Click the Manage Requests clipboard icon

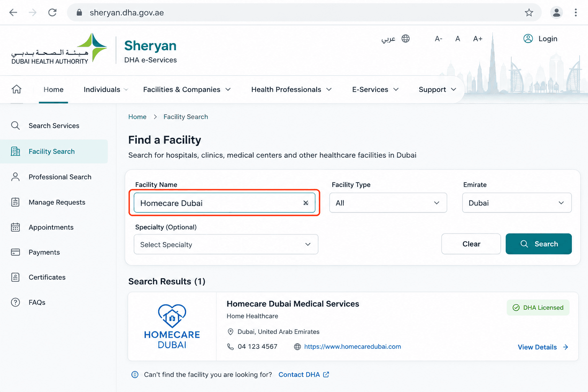point(15,202)
